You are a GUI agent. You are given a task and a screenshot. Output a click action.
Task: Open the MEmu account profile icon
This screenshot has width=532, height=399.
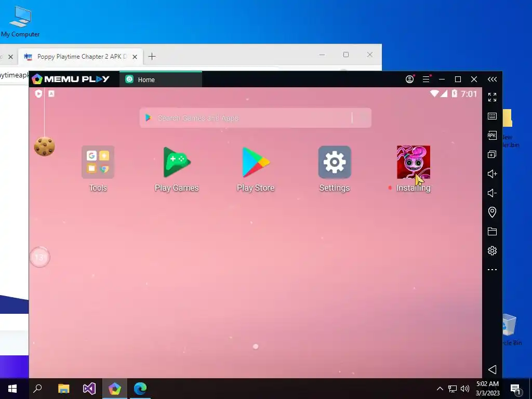coord(410,79)
